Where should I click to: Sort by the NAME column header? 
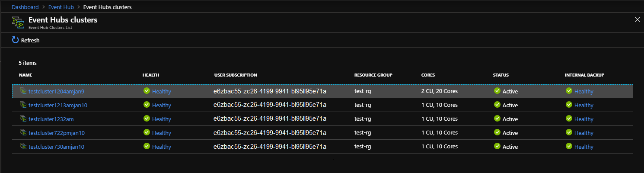[x=26, y=75]
